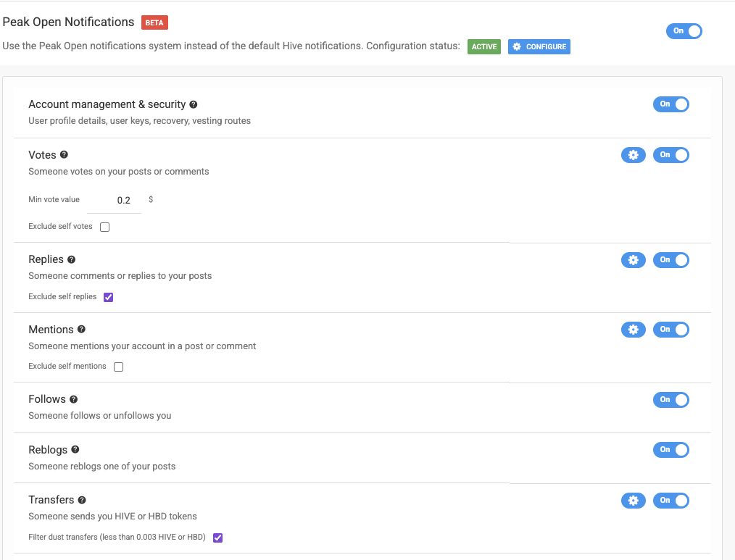Turn off the Peak Open Notifications master toggle

(x=684, y=31)
